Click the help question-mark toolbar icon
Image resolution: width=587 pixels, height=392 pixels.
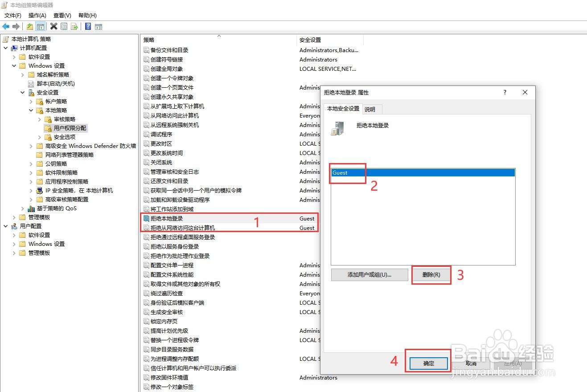pyautogui.click(x=87, y=26)
